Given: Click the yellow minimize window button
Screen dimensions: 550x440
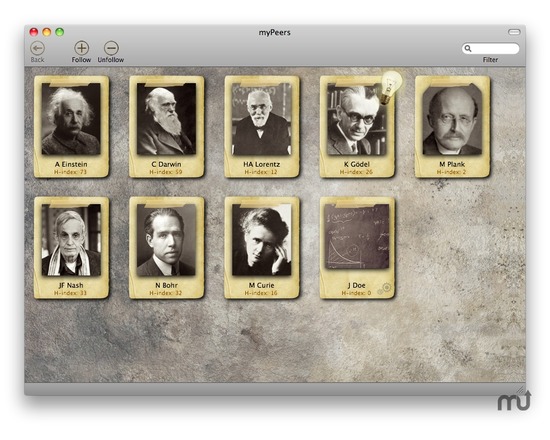Looking at the screenshot, I should pos(47,32).
